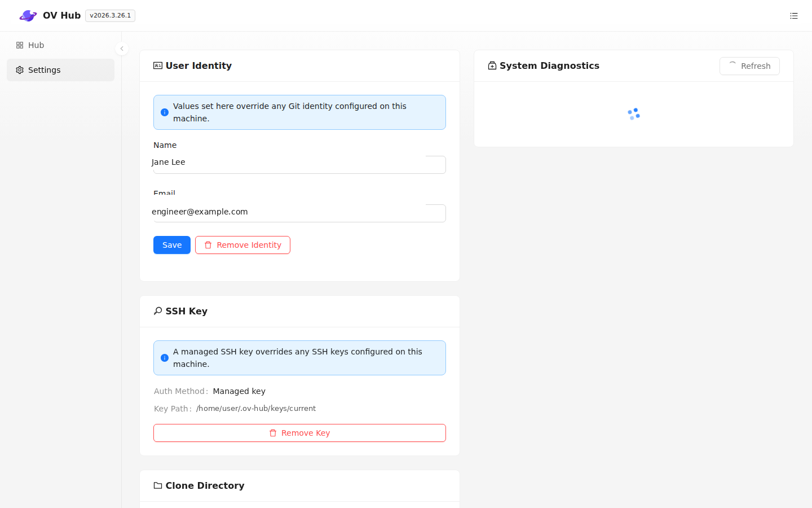Click the User Identity card icon
The height and width of the screenshot is (508, 812).
point(158,65)
